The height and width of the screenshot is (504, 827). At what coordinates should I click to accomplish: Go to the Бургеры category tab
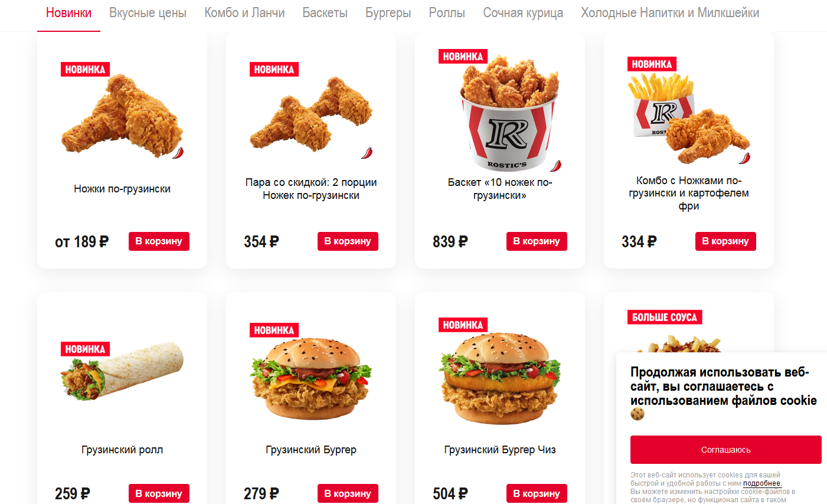pyautogui.click(x=388, y=12)
